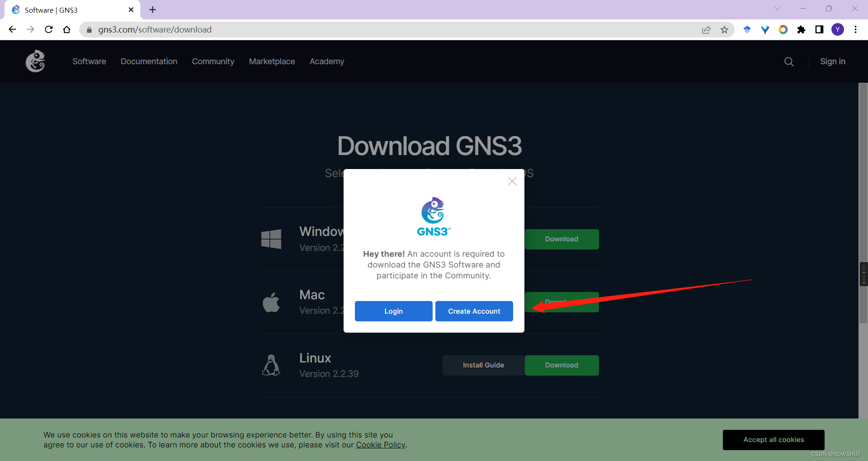Screen dimensions: 868x461
Task: Close the Software | GNS3 tab
Action: (x=131, y=9)
